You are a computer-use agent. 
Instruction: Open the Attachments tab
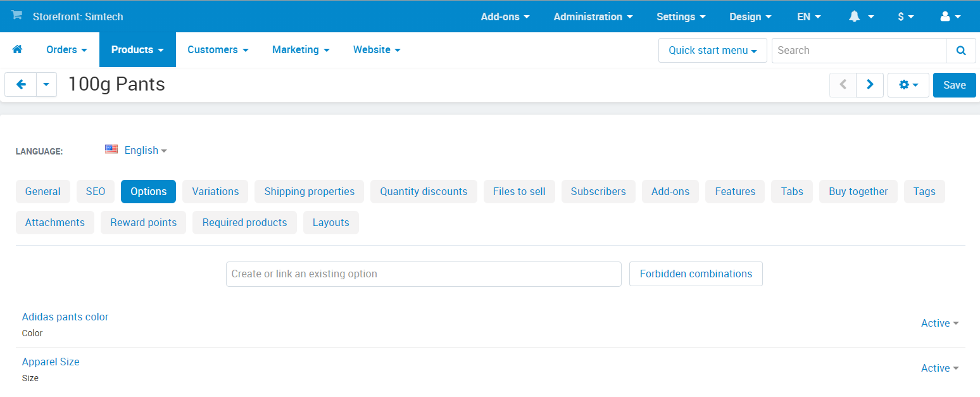tap(55, 222)
